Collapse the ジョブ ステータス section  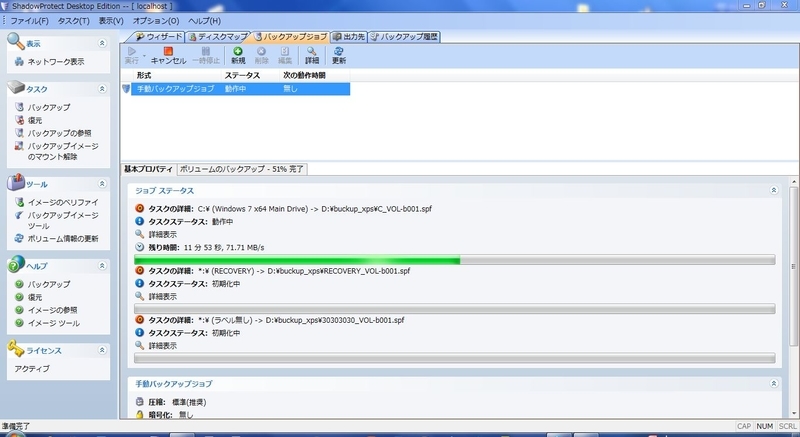pyautogui.click(x=773, y=190)
